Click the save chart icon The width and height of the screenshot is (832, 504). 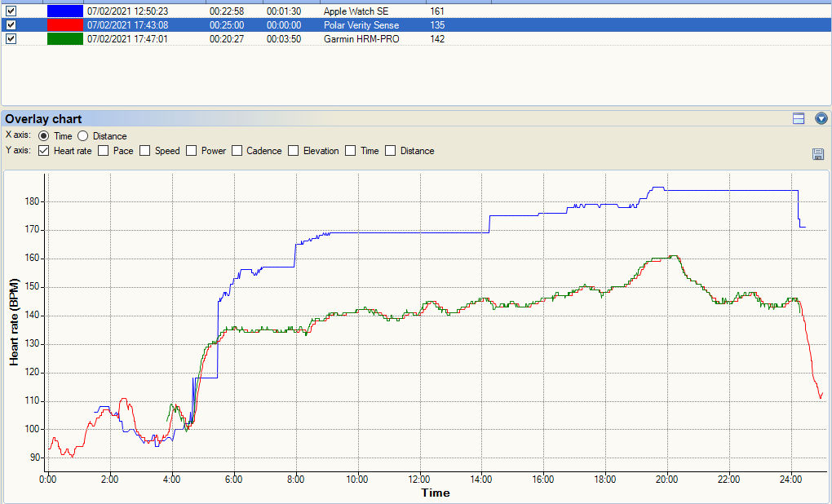(x=817, y=154)
